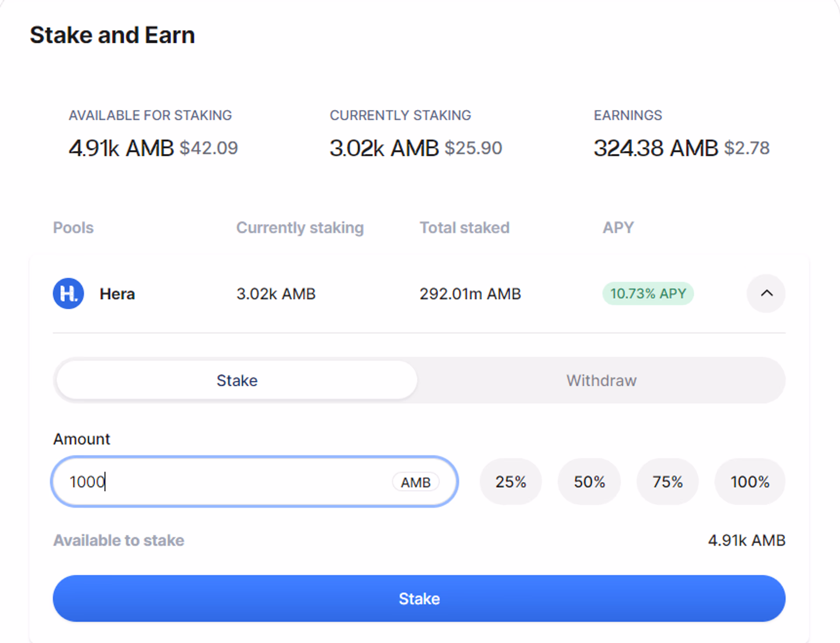Click the Total staked column header

pos(465,227)
